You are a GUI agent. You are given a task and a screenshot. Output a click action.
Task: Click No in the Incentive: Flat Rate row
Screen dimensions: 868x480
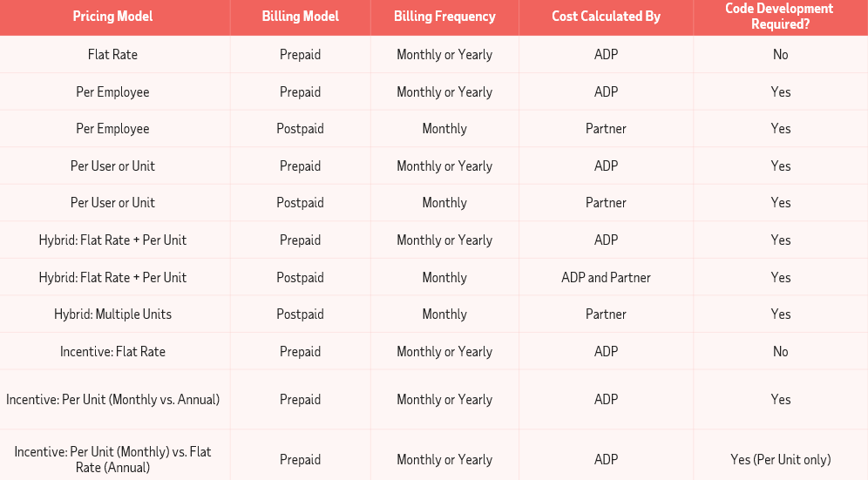780,352
